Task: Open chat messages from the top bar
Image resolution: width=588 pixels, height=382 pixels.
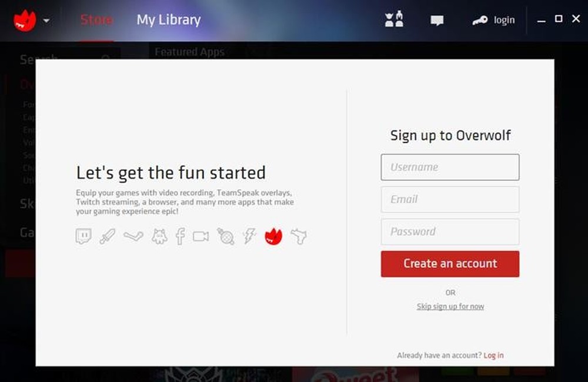Action: (437, 19)
